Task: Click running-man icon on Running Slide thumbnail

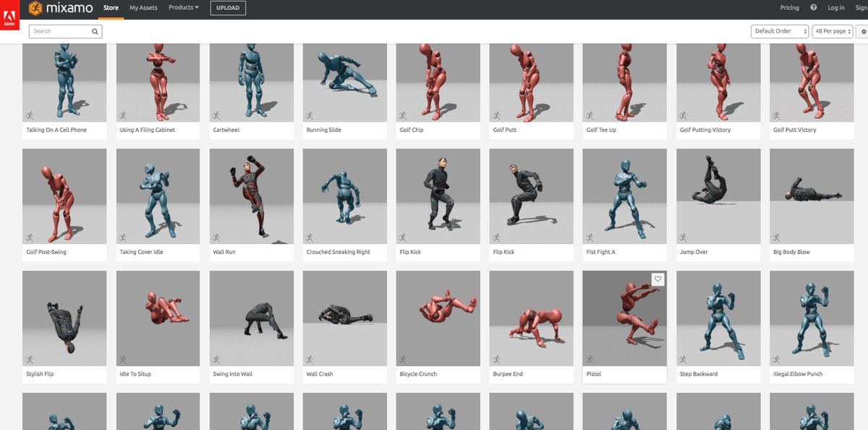Action: pos(310,115)
